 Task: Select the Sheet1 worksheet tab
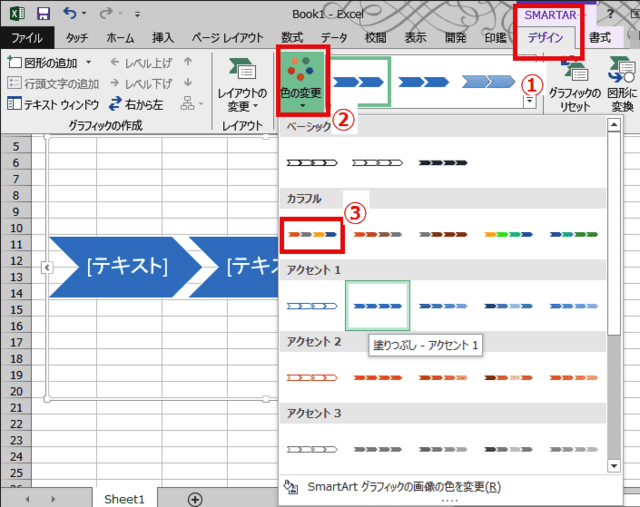click(x=125, y=498)
